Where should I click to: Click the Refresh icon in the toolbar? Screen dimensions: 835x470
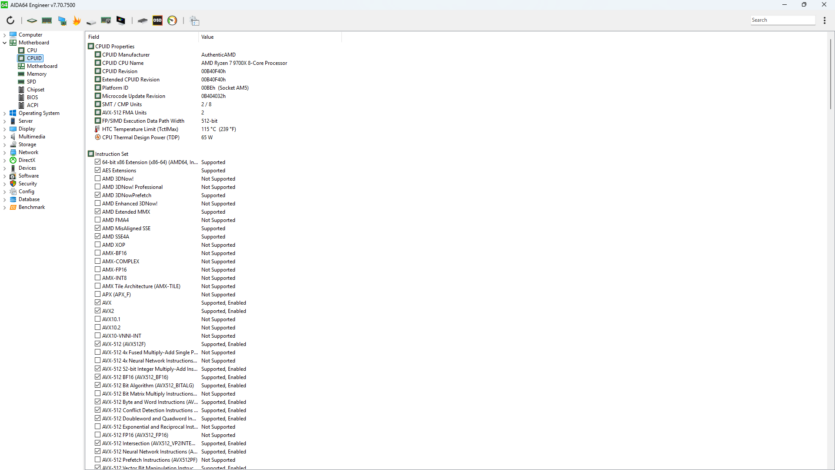(10, 20)
